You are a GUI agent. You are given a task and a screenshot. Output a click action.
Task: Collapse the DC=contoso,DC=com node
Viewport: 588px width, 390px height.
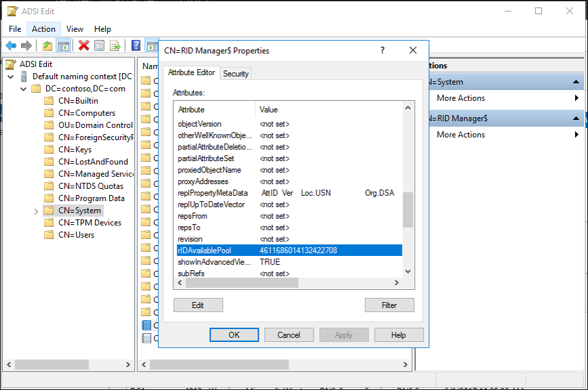click(23, 89)
